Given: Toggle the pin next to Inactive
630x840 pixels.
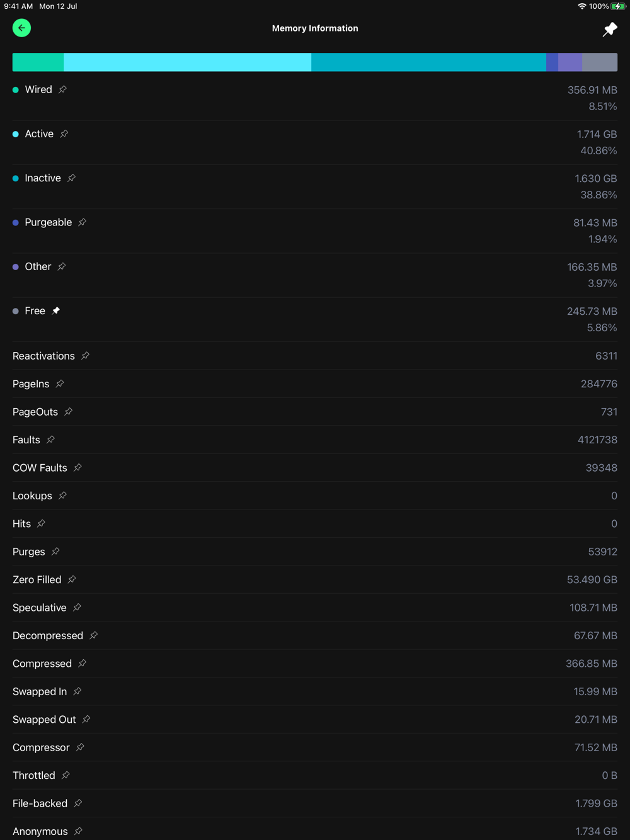Looking at the screenshot, I should [72, 178].
